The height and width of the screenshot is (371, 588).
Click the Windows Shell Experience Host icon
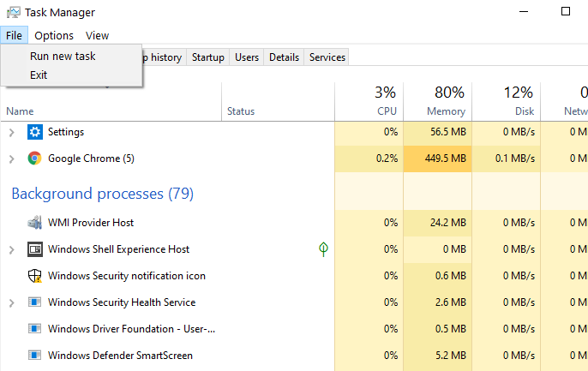click(x=34, y=249)
